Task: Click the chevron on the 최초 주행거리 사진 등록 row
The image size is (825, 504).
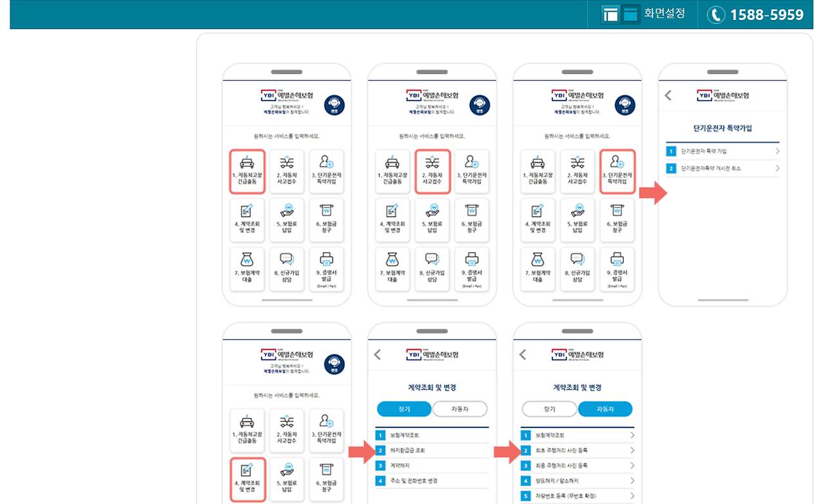Action: (x=632, y=451)
